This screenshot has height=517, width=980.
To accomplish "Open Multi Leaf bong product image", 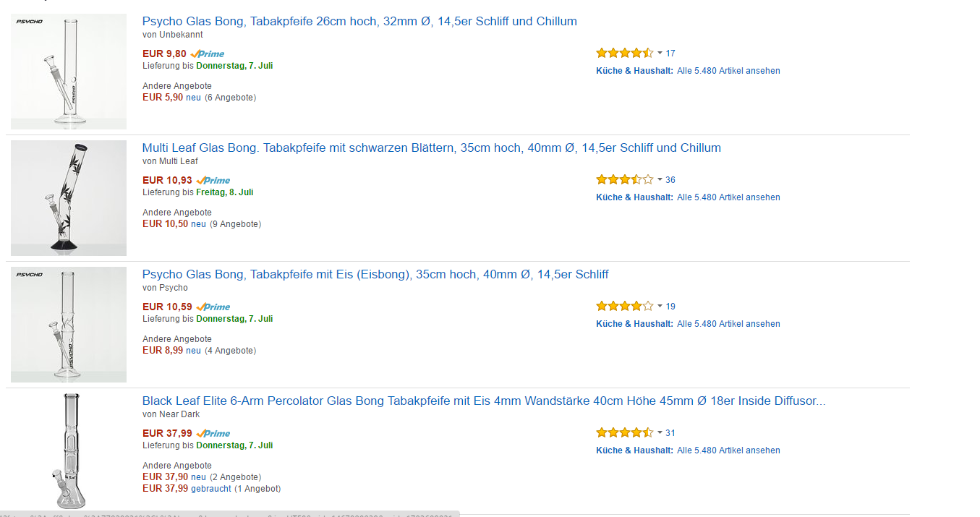I will 69,198.
